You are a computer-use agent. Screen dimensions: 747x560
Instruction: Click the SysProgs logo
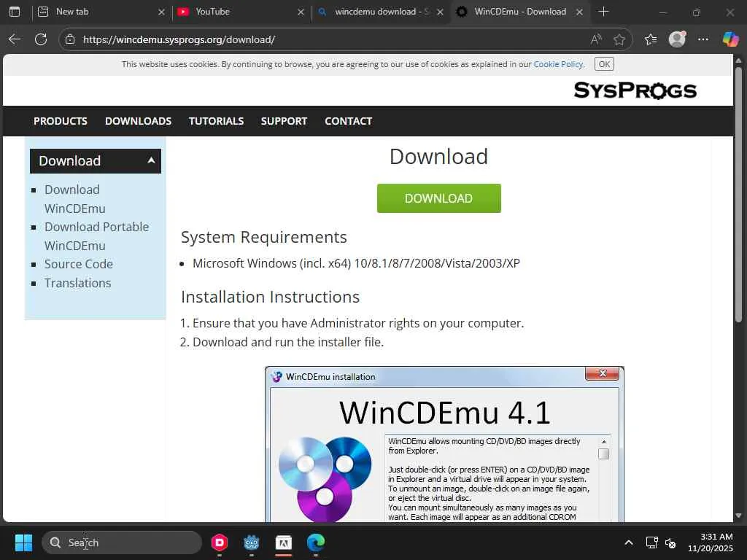(x=635, y=90)
